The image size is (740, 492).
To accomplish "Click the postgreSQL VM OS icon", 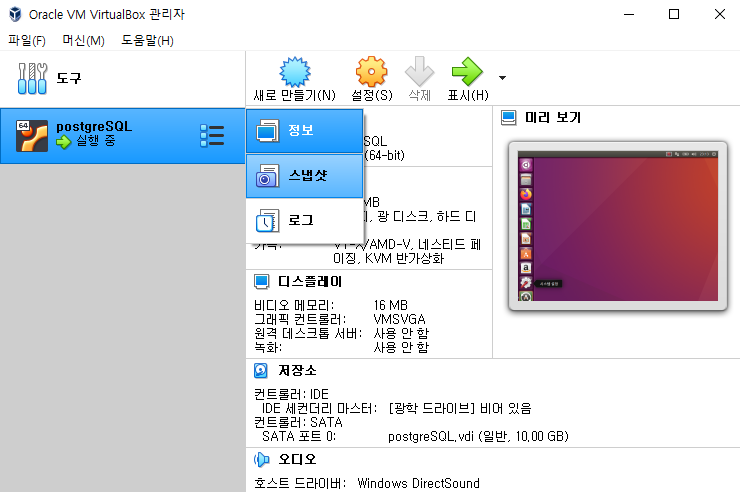I will pyautogui.click(x=32, y=136).
